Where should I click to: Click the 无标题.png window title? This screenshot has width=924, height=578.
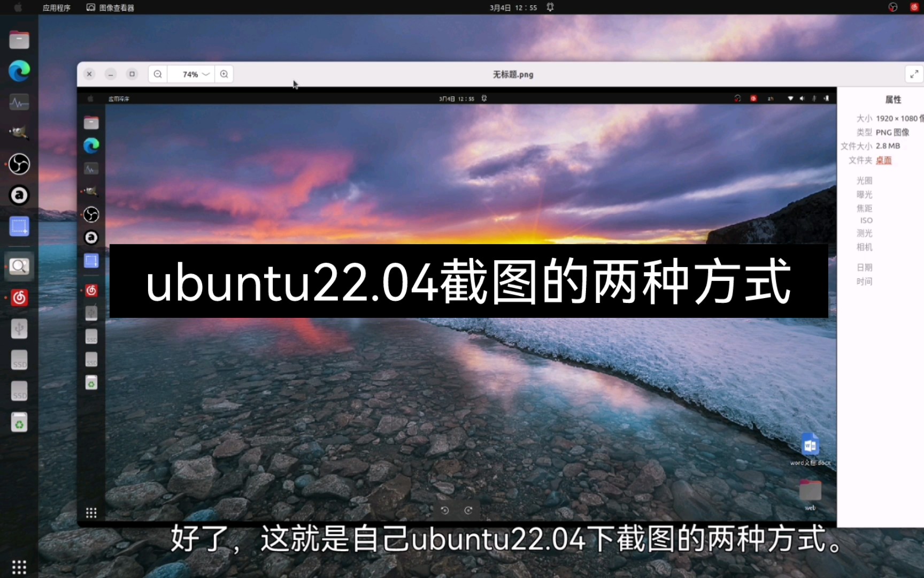513,74
